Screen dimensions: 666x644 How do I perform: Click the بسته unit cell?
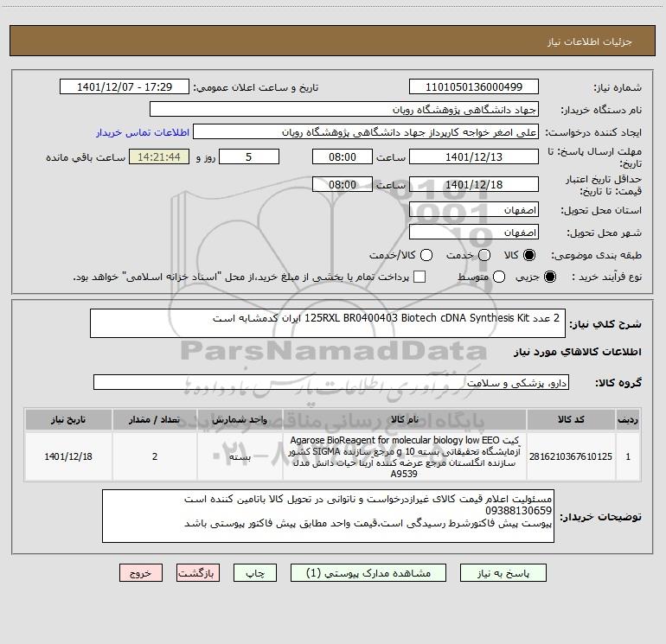pos(240,456)
